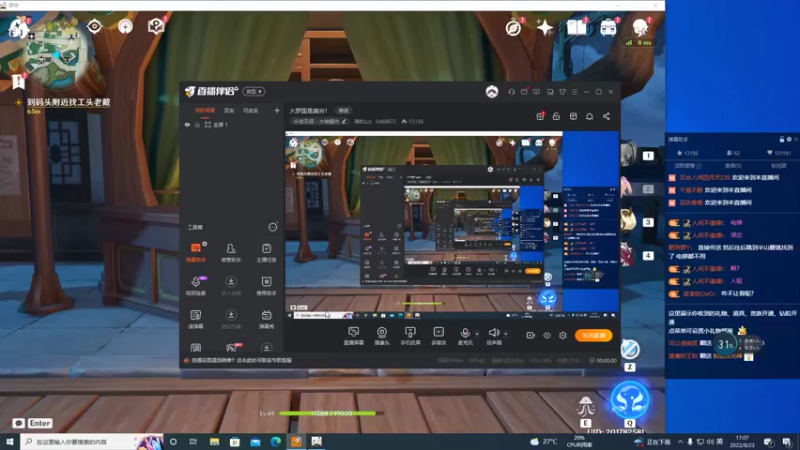Expand the toolbox more-options circle button

pos(273,227)
